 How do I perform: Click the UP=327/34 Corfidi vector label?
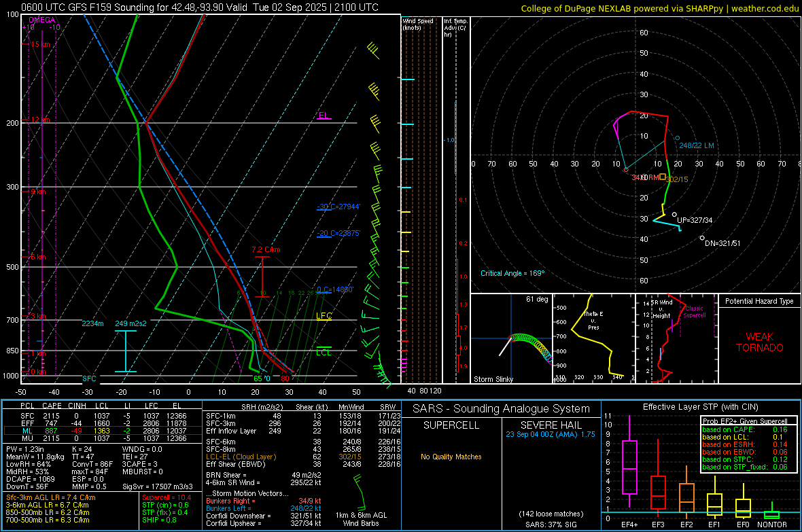pos(695,220)
